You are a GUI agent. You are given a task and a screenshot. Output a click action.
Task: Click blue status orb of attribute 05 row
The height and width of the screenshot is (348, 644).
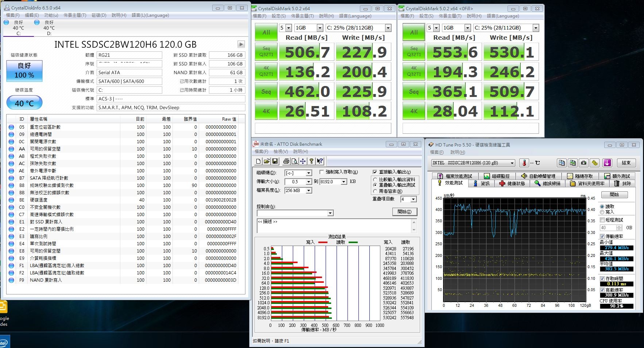point(11,127)
